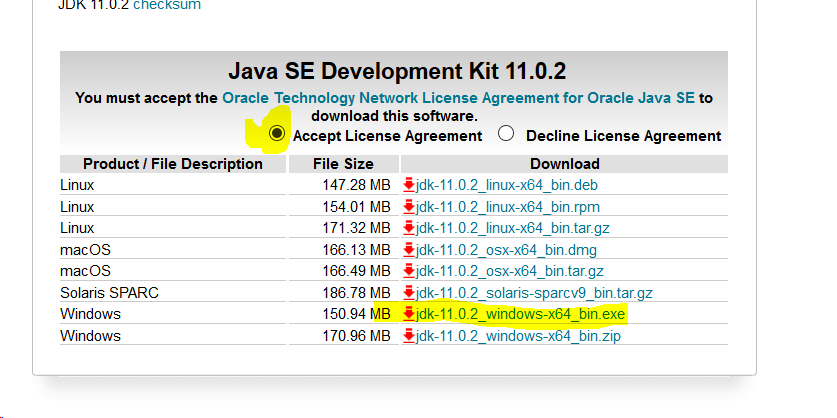
Task: Download jdk-11.0.2_linux-x64_bin.deb
Action: [507, 185]
